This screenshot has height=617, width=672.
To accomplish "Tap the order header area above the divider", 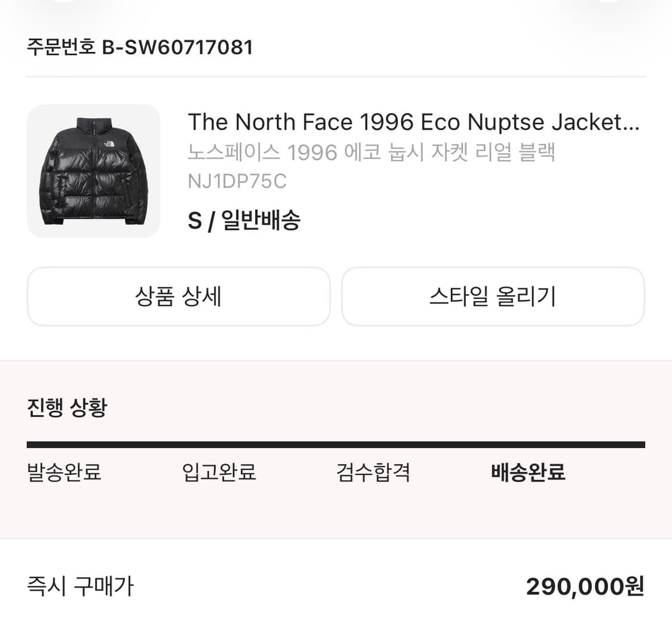I will 336,47.
